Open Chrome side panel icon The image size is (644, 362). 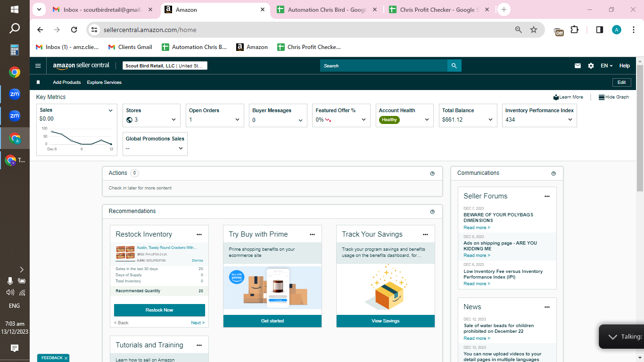pos(600,30)
